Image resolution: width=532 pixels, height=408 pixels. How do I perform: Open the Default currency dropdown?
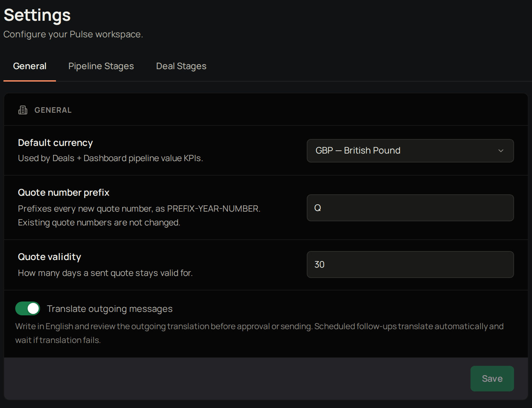tap(410, 151)
